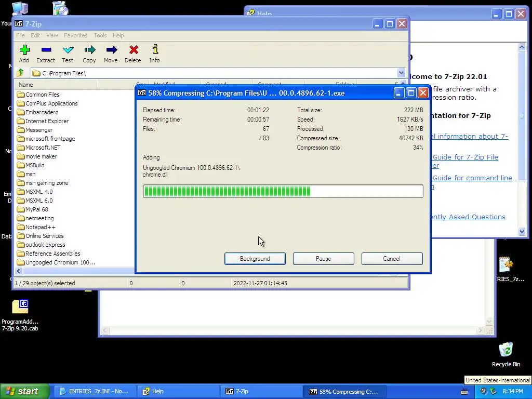
Task: Click the 7z icon in the 7-Zip title bar
Action: pos(19,24)
